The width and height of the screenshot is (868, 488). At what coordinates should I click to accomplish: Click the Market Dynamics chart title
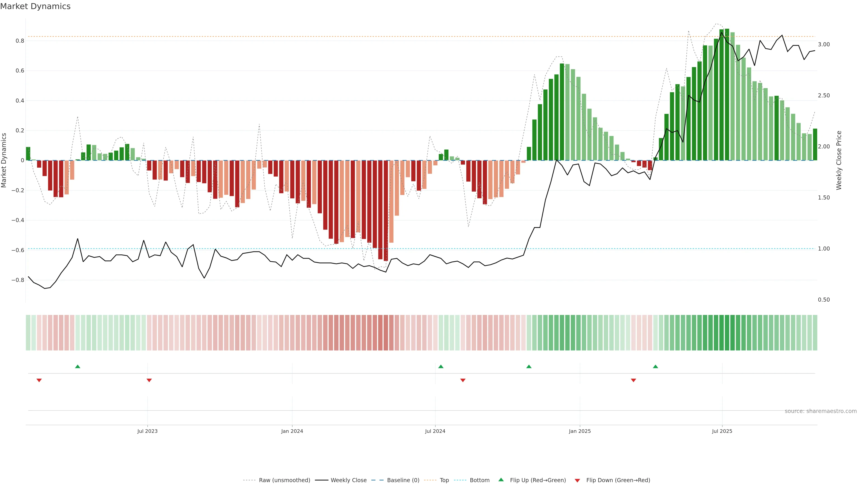tap(35, 6)
